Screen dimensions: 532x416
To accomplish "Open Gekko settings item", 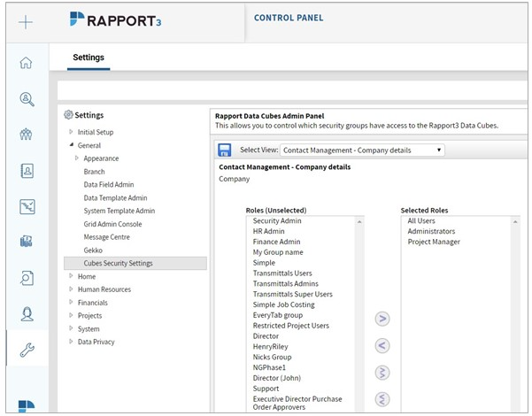I will [93, 250].
